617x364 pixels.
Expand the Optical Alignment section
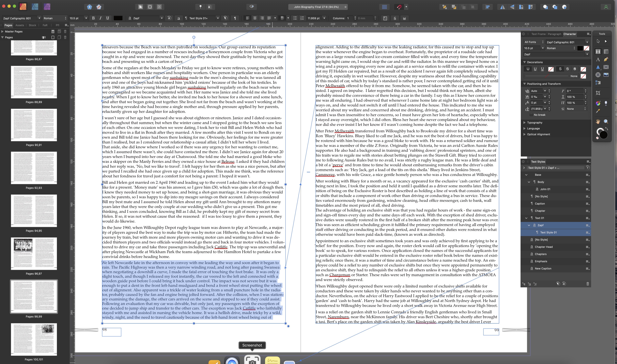(x=524, y=134)
